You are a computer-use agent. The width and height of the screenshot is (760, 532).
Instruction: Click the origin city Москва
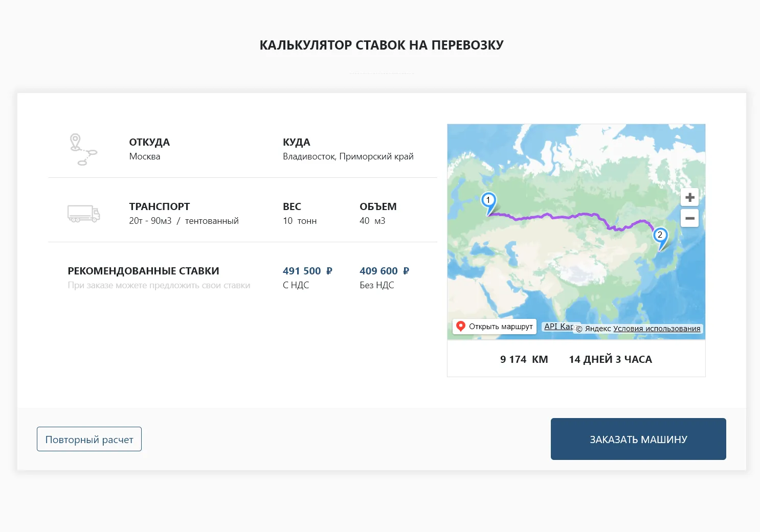point(145,156)
